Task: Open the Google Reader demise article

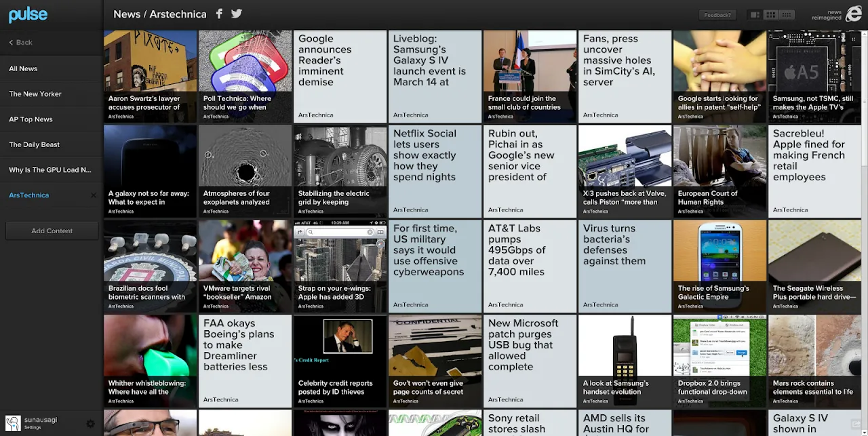Action: pos(340,76)
